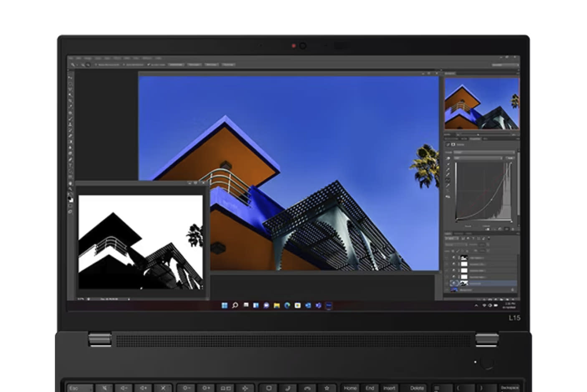587x392 pixels.
Task: Enable Resize Windows to Fit checkbox
Action: (x=96, y=65)
